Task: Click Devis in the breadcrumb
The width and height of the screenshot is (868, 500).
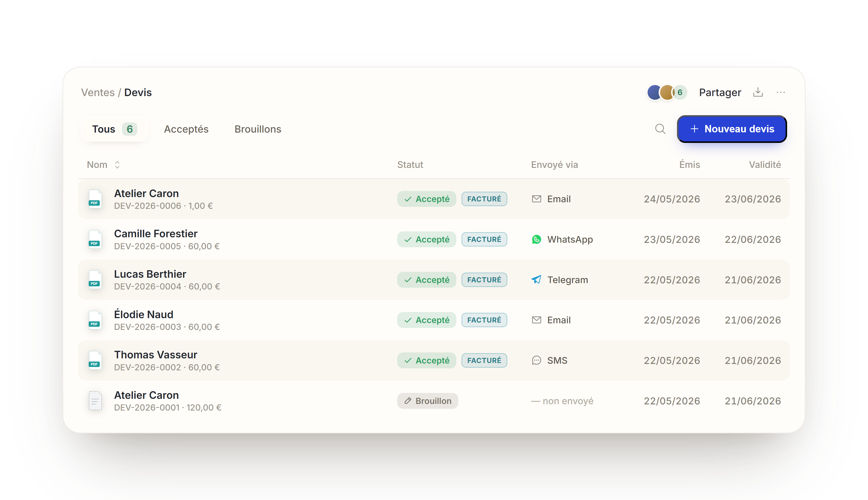Action: (138, 92)
